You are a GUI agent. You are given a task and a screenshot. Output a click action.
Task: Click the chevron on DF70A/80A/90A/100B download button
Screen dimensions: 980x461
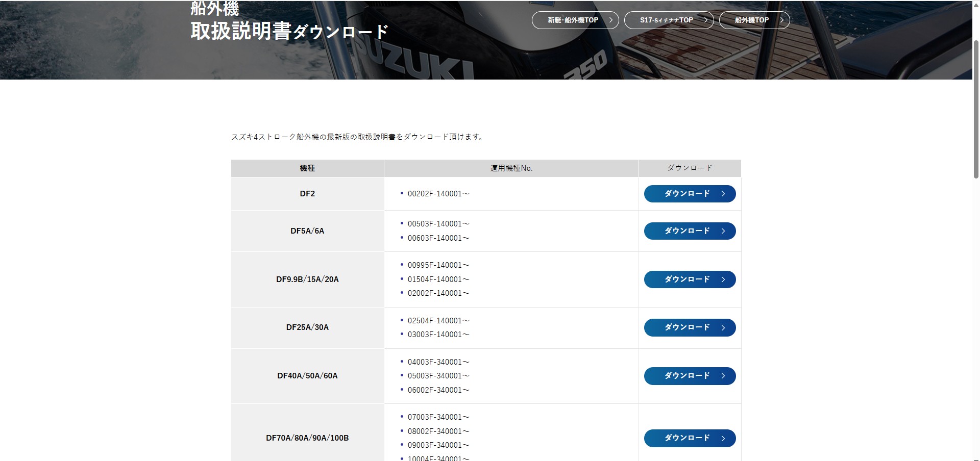[x=723, y=438]
